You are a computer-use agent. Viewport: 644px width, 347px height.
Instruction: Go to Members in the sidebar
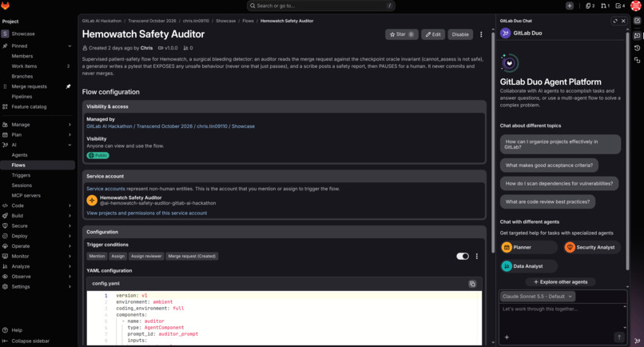[x=22, y=56]
